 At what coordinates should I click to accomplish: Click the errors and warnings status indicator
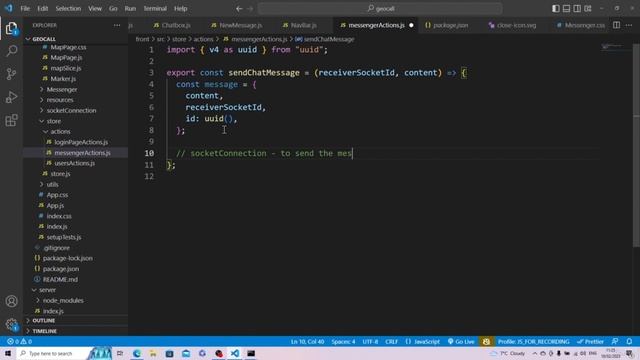(x=19, y=342)
